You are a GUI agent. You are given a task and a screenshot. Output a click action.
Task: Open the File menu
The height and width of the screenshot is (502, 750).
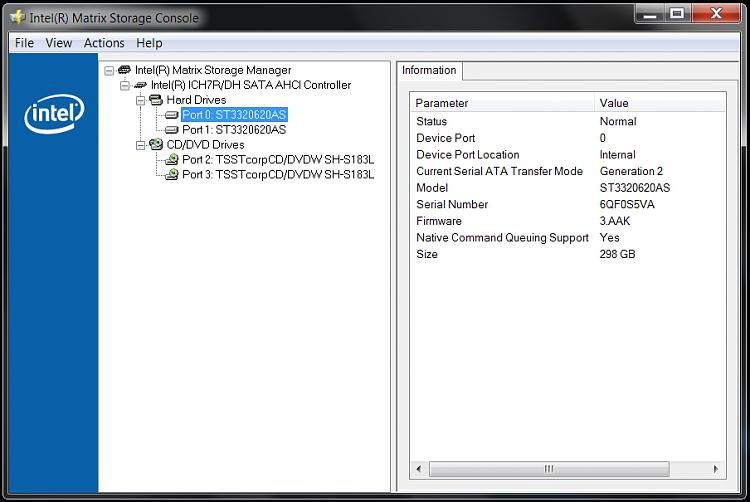click(x=24, y=43)
